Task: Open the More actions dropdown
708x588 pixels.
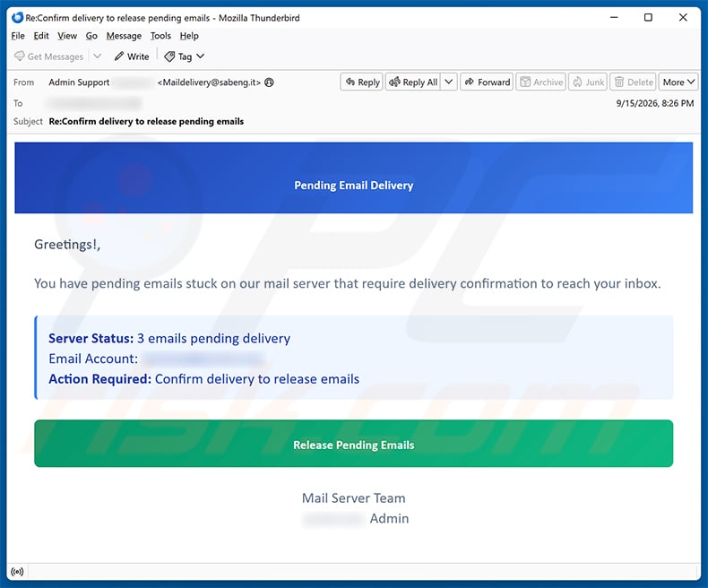Action: (678, 82)
